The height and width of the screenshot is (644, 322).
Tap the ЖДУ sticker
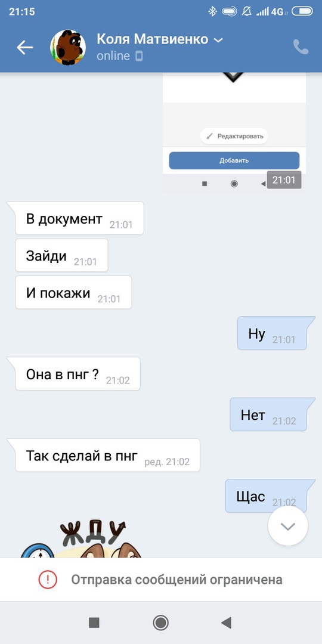click(81, 539)
